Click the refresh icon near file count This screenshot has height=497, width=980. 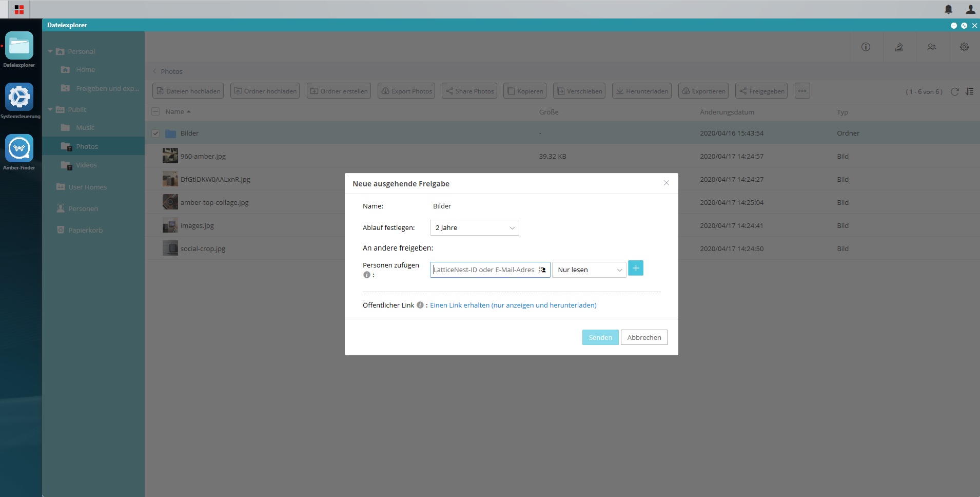[x=955, y=91]
